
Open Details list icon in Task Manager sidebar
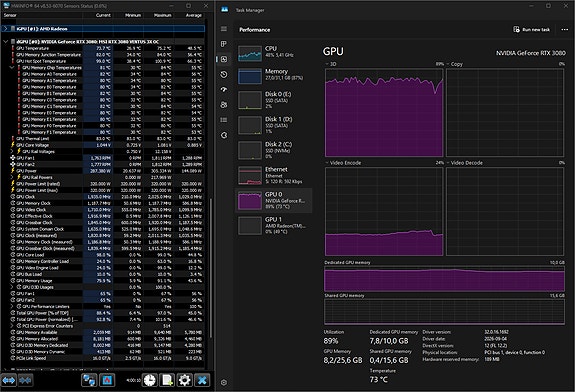pos(224,120)
